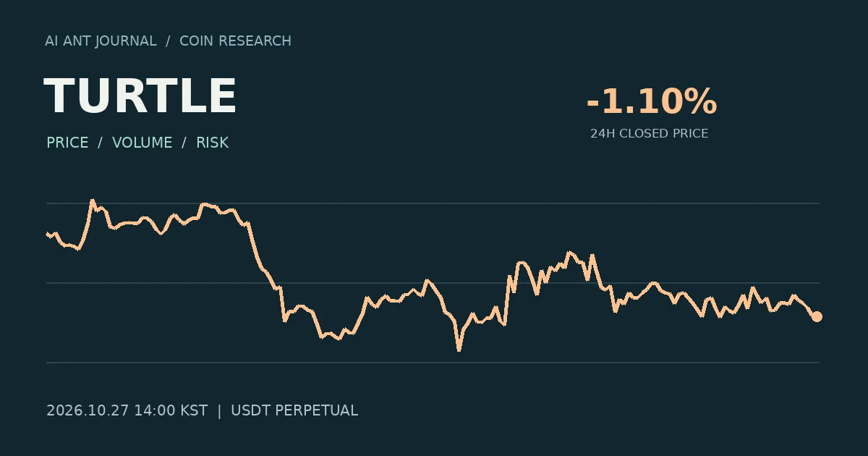Open the COIN RESEARCH breadcrumb
868x456 pixels.
pyautogui.click(x=235, y=41)
